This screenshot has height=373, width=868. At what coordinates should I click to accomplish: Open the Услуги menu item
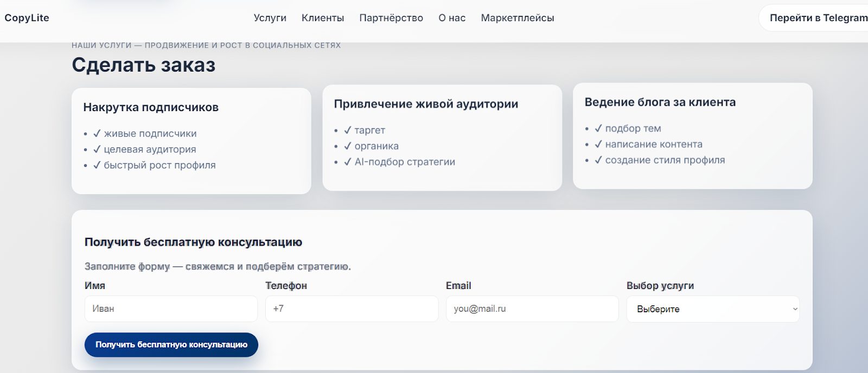[270, 18]
